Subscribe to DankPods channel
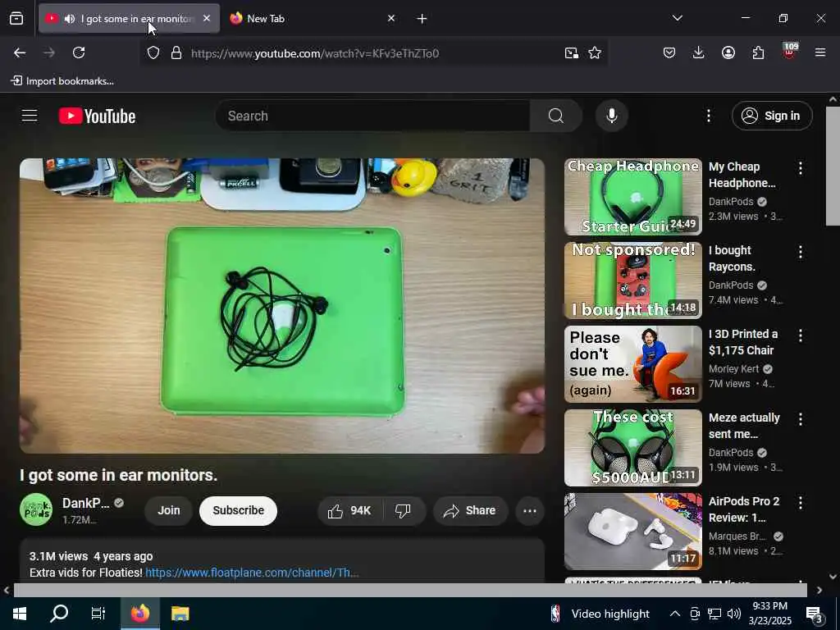840x630 pixels. (239, 510)
